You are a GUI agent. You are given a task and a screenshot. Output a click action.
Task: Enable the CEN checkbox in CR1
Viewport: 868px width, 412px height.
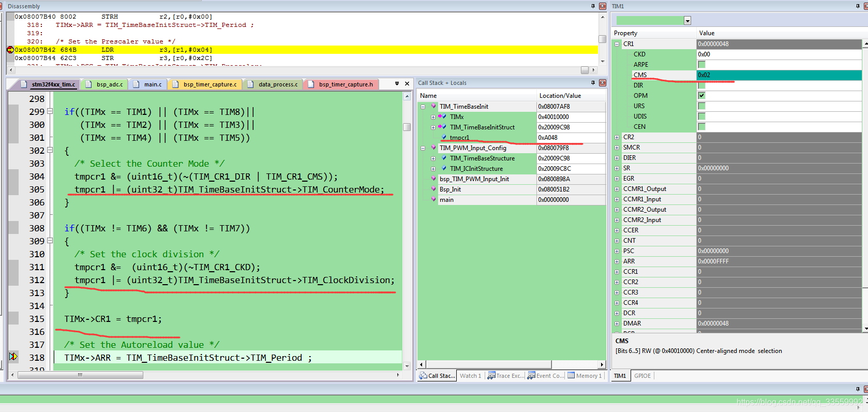701,127
